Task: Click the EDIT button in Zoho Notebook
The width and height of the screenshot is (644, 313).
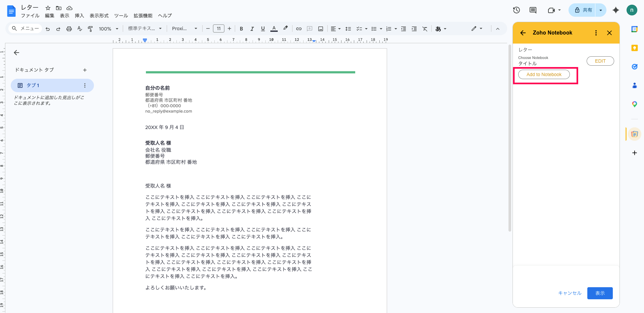Action: pyautogui.click(x=600, y=61)
